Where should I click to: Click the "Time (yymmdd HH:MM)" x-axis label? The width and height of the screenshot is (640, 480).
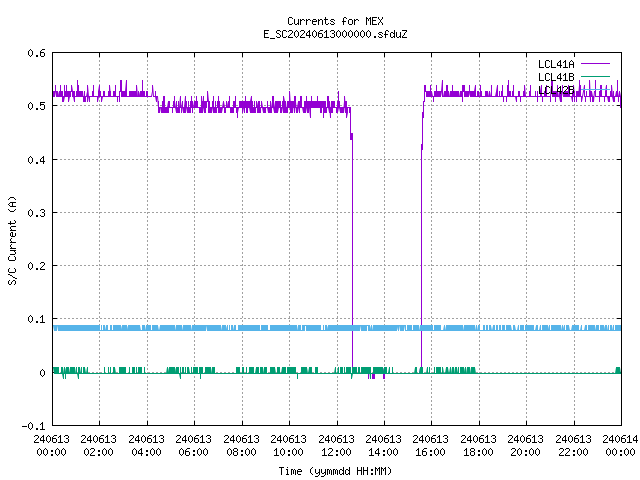point(335,471)
